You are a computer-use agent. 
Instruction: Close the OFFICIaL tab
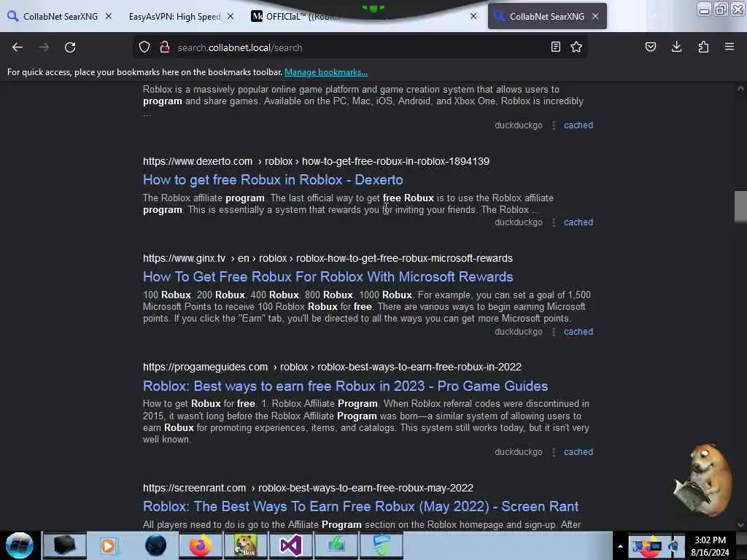[473, 16]
